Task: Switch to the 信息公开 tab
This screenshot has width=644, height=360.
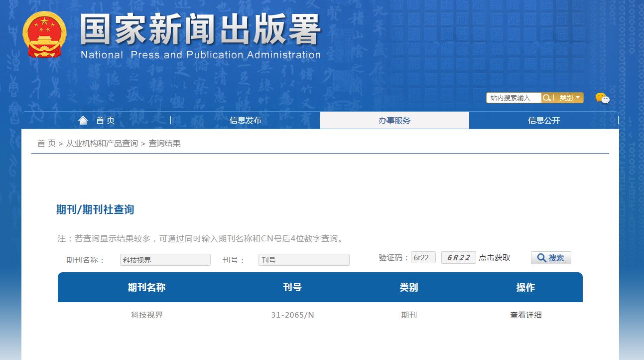Action: point(543,120)
